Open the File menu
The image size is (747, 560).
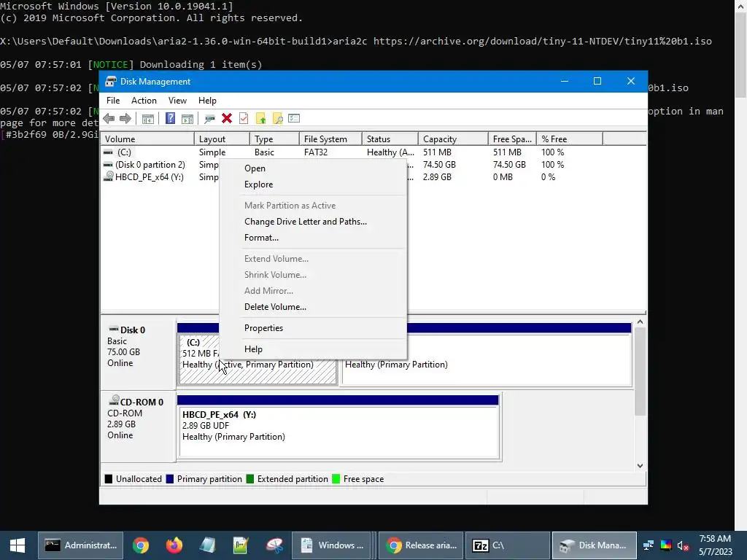coord(113,101)
